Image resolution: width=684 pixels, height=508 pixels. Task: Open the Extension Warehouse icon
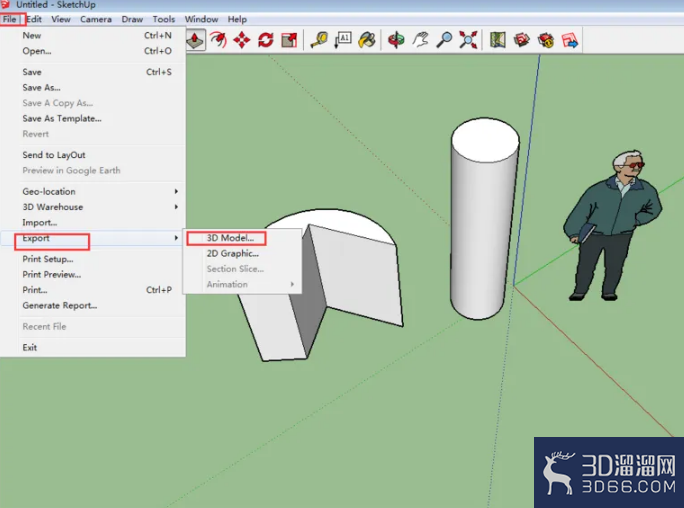pyautogui.click(x=546, y=40)
